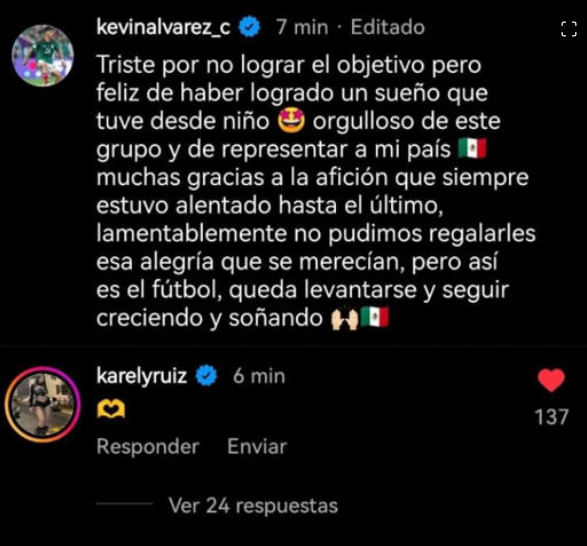Click the '7 min' post timestamp
Image resolution: width=587 pixels, height=546 pixels.
(x=302, y=27)
